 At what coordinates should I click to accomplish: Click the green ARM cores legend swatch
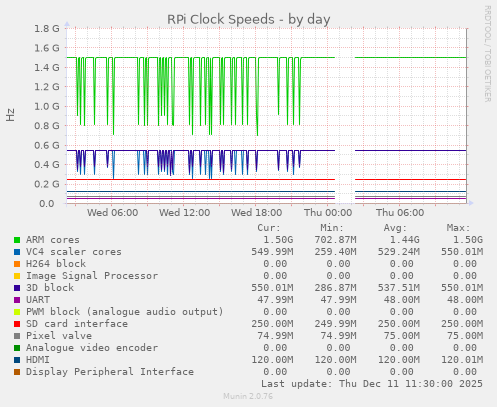pyautogui.click(x=17, y=240)
